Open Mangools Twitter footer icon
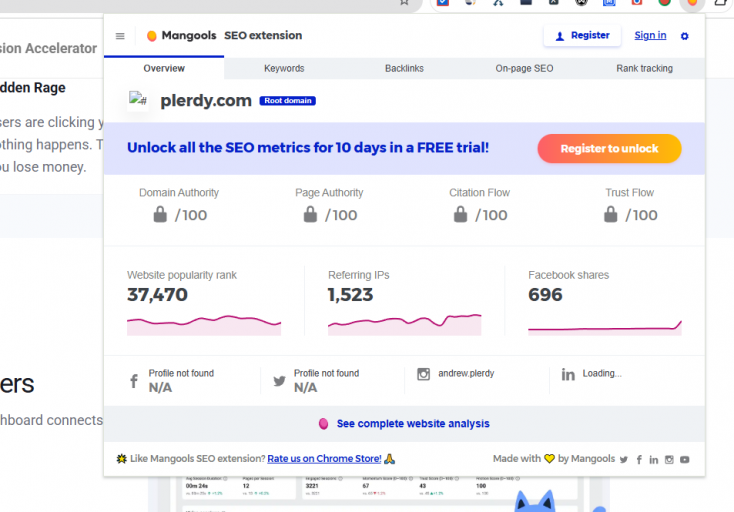 (624, 460)
